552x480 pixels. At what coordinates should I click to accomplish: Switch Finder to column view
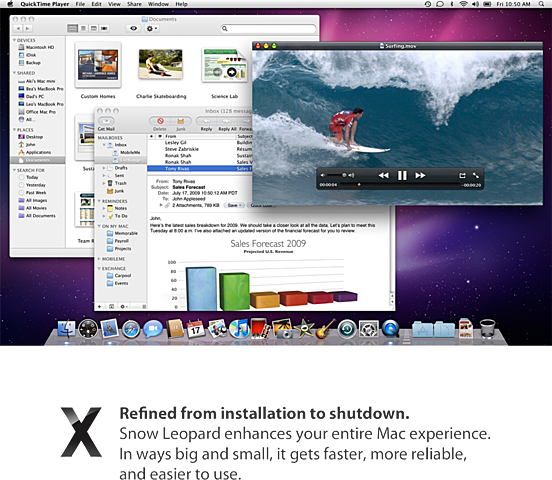point(94,28)
